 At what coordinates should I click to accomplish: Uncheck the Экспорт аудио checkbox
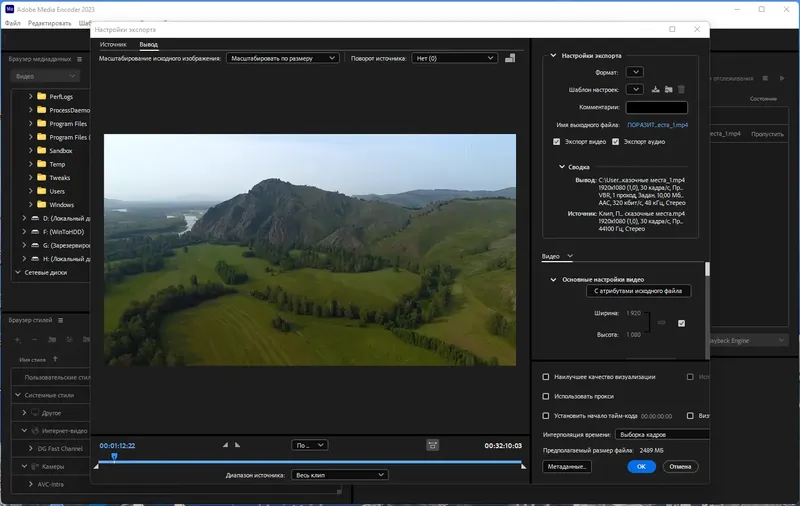click(x=616, y=142)
